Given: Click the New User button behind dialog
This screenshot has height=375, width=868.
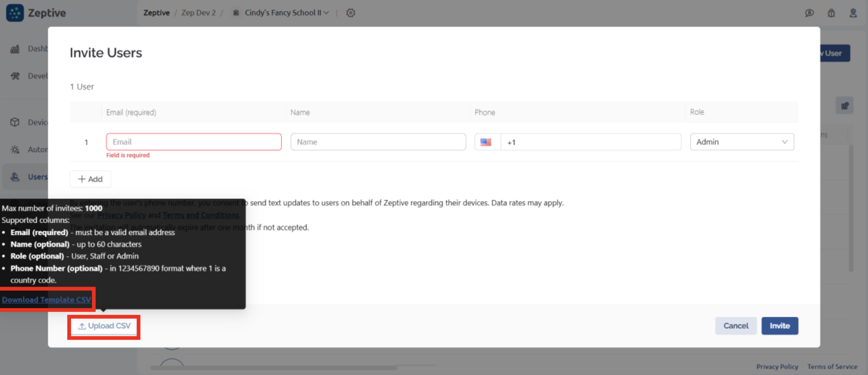Looking at the screenshot, I should point(835,53).
